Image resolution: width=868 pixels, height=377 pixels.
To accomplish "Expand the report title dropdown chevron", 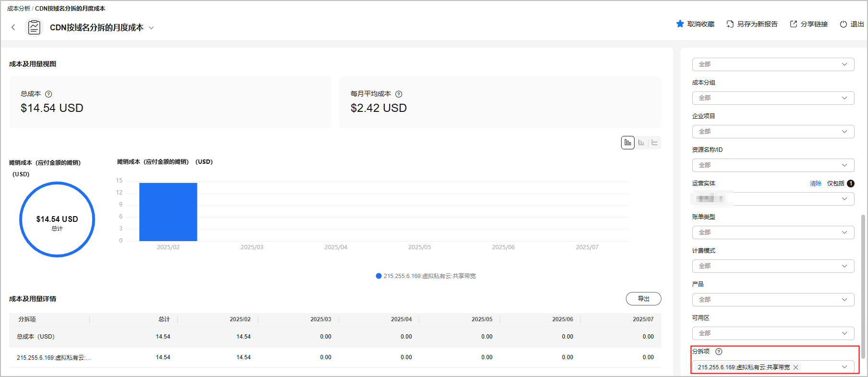I will pos(151,28).
